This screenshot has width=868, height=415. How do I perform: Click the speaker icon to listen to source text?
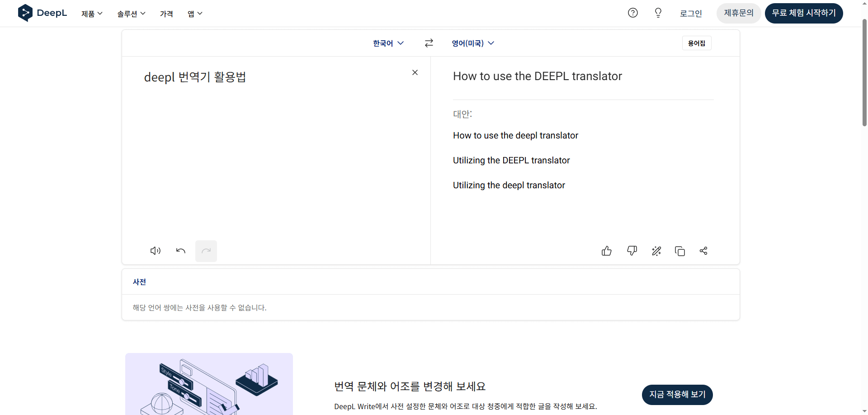[x=156, y=251]
